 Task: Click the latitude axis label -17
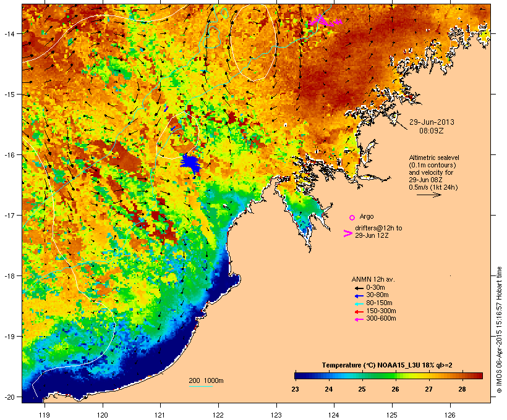(9, 215)
